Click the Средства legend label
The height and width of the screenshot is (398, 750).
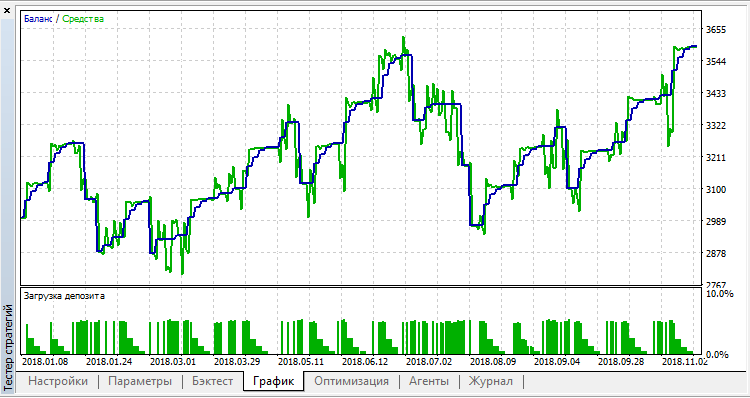tap(83, 19)
